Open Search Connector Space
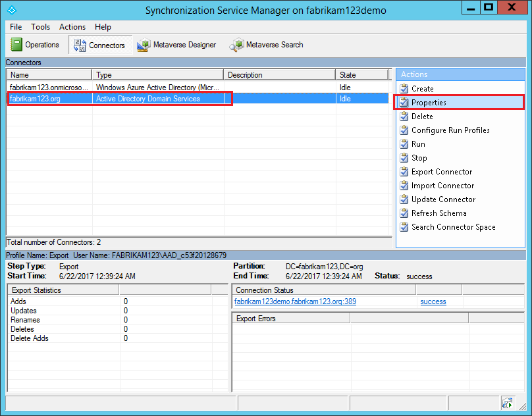Viewport: 532px width, 416px height. tap(450, 226)
